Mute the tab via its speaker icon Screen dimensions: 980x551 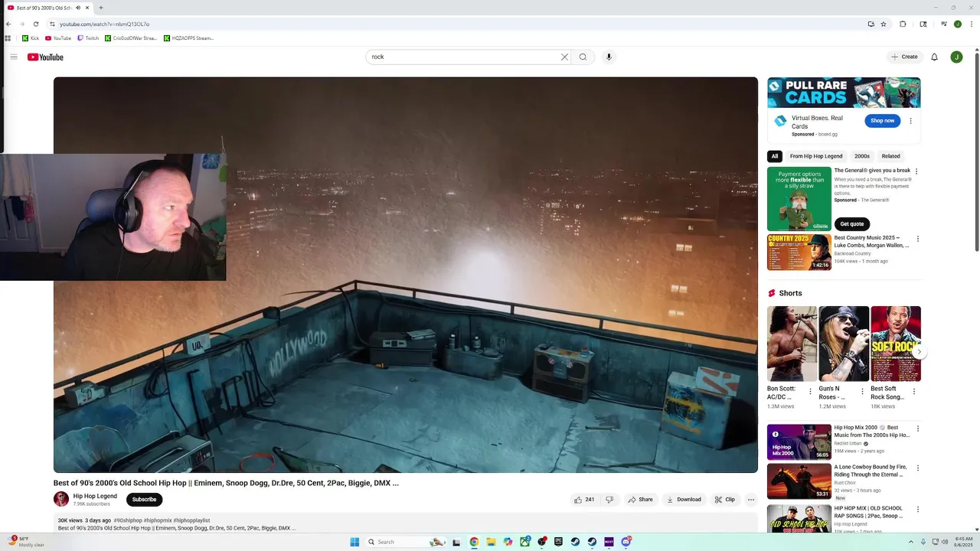click(x=78, y=8)
